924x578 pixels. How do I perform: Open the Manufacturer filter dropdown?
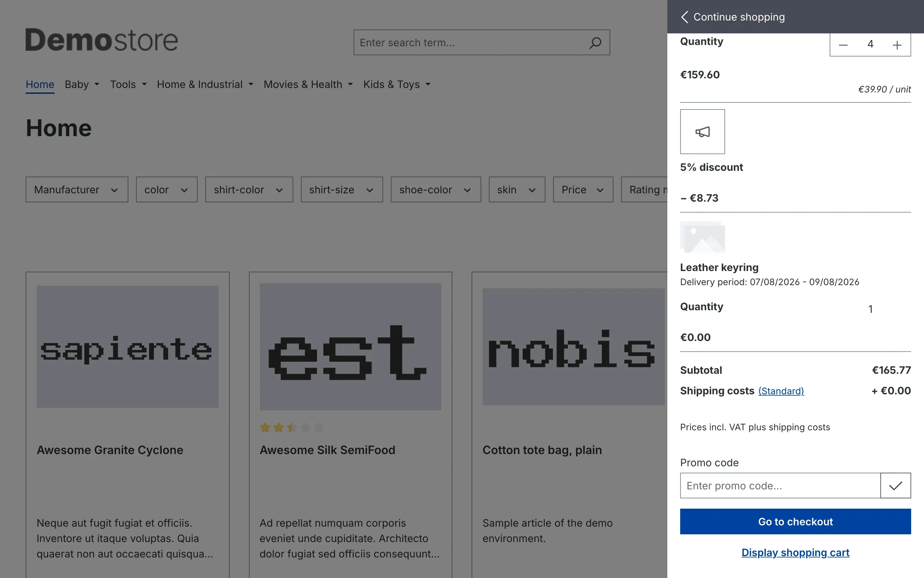tap(77, 189)
